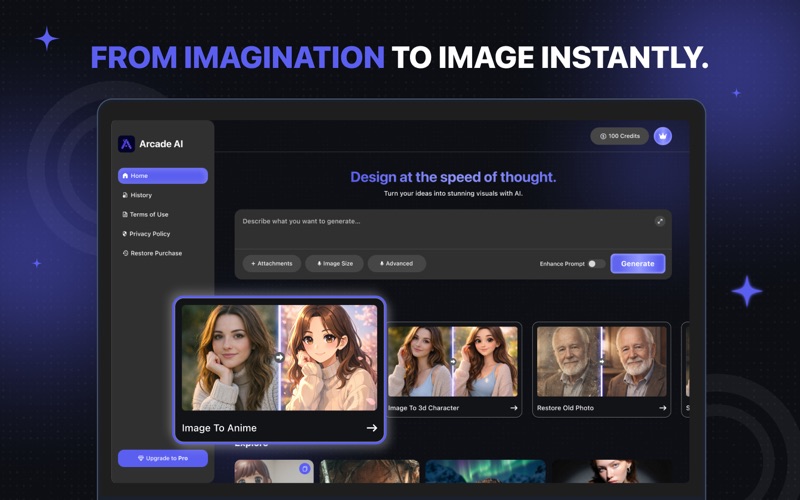Click the coin icon beside 100 Credits

pyautogui.click(x=603, y=136)
